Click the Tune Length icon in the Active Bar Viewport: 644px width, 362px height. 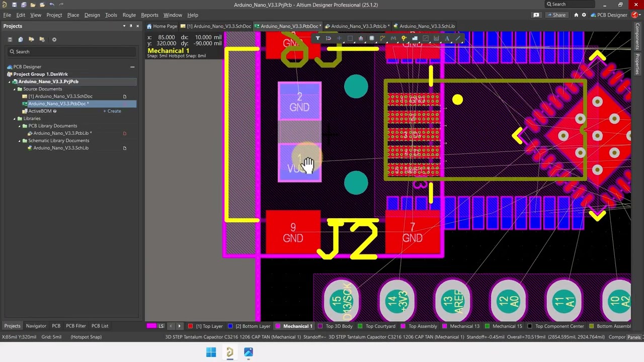[393, 38]
